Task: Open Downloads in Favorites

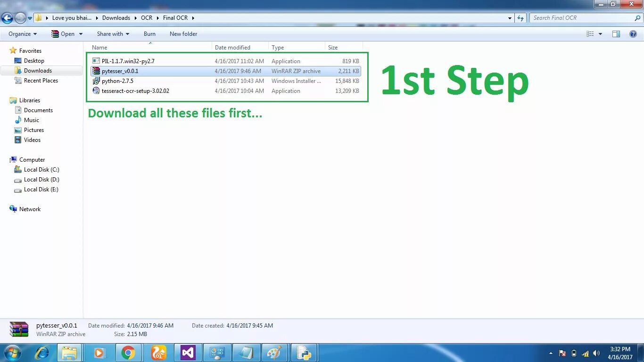Action: [x=38, y=71]
